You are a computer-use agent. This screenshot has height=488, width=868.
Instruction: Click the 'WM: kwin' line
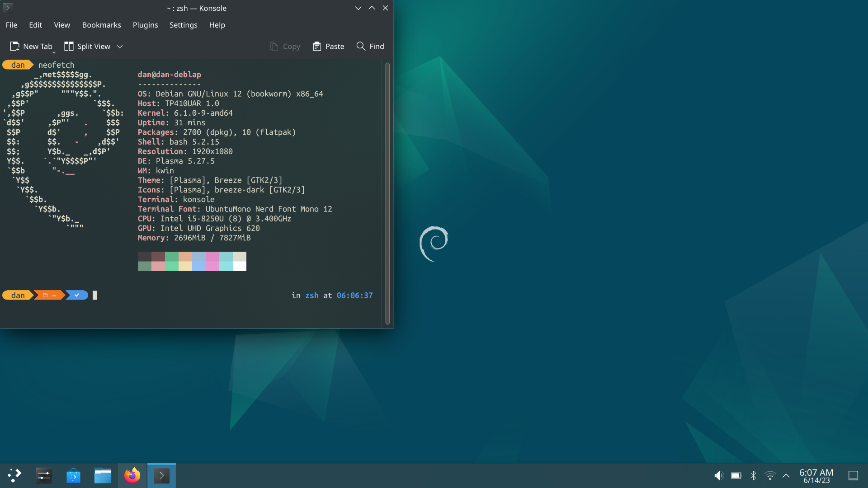[x=156, y=170]
